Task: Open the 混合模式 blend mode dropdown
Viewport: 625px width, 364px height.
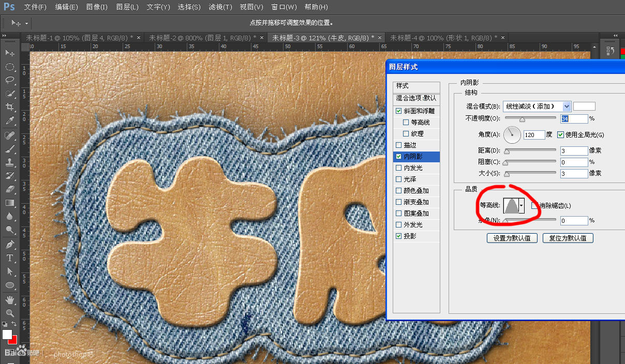Action: (537, 106)
